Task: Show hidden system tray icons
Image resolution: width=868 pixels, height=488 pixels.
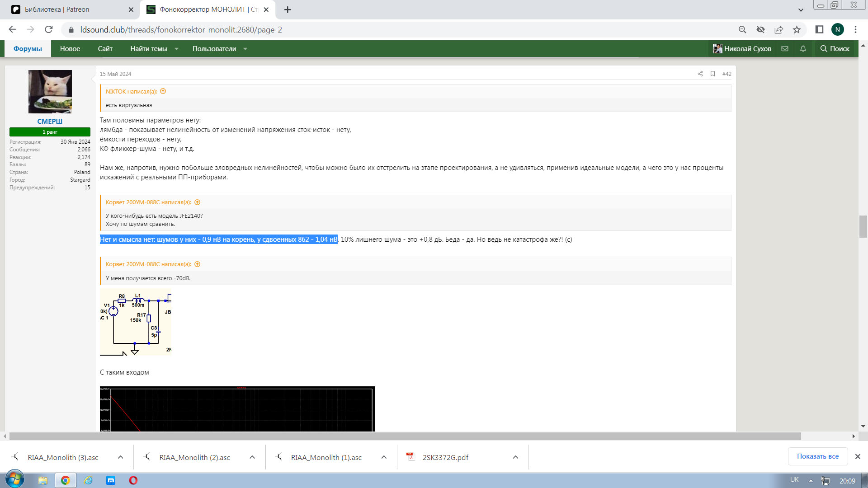Action: (811, 481)
